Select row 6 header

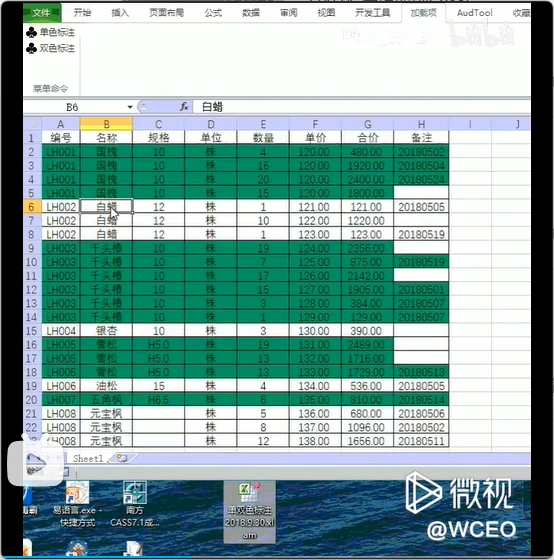tap(32, 207)
